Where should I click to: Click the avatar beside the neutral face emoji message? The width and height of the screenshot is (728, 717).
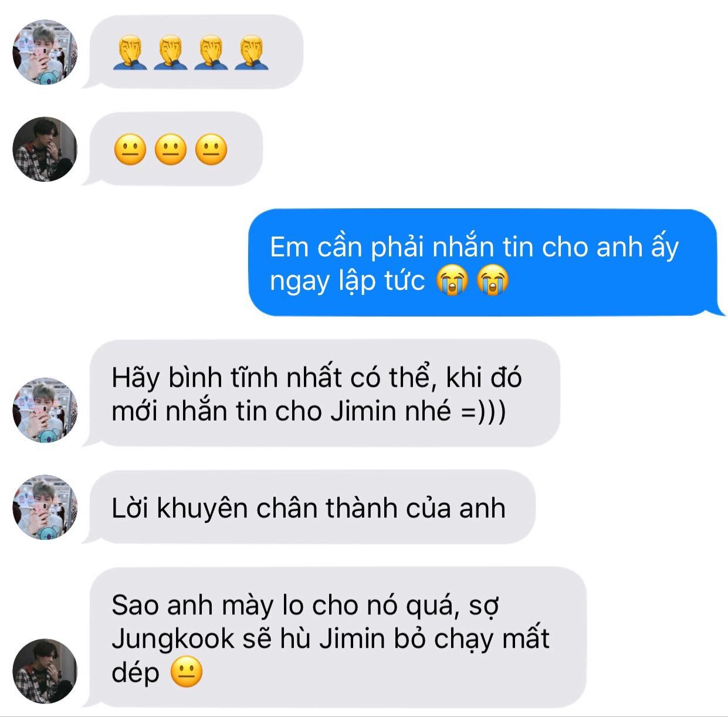[x=45, y=149]
